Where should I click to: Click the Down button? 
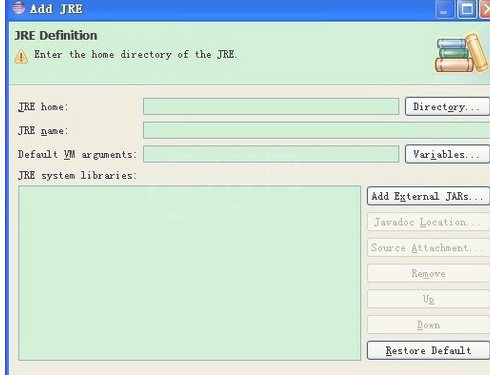click(x=428, y=325)
